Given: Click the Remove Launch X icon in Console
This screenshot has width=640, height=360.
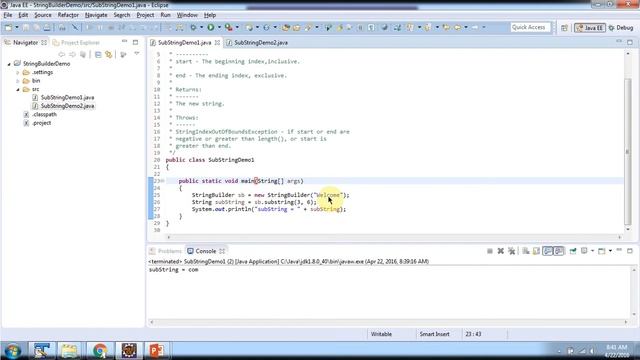Looking at the screenshot, I should click(500, 251).
